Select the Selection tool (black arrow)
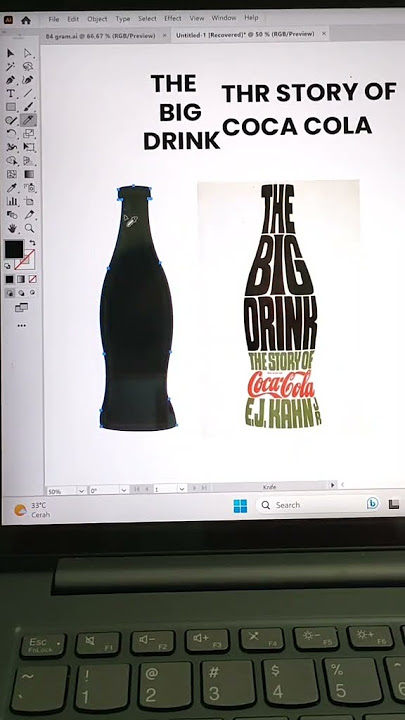This screenshot has width=405, height=720. click(x=11, y=53)
